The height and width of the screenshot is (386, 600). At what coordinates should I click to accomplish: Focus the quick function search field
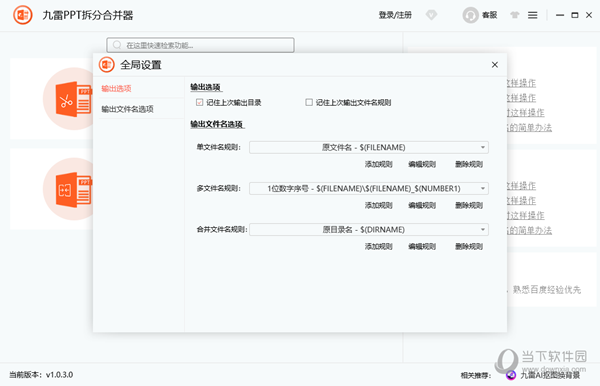point(200,45)
